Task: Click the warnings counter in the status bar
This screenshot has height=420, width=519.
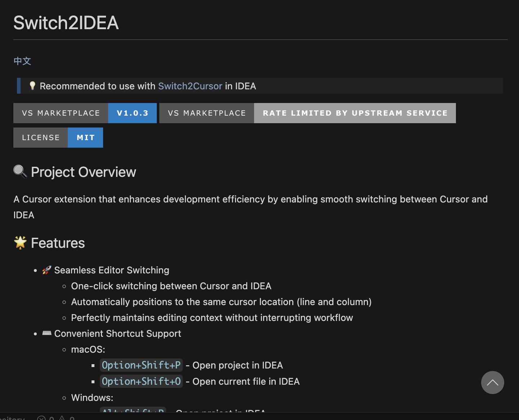Action: click(68, 418)
